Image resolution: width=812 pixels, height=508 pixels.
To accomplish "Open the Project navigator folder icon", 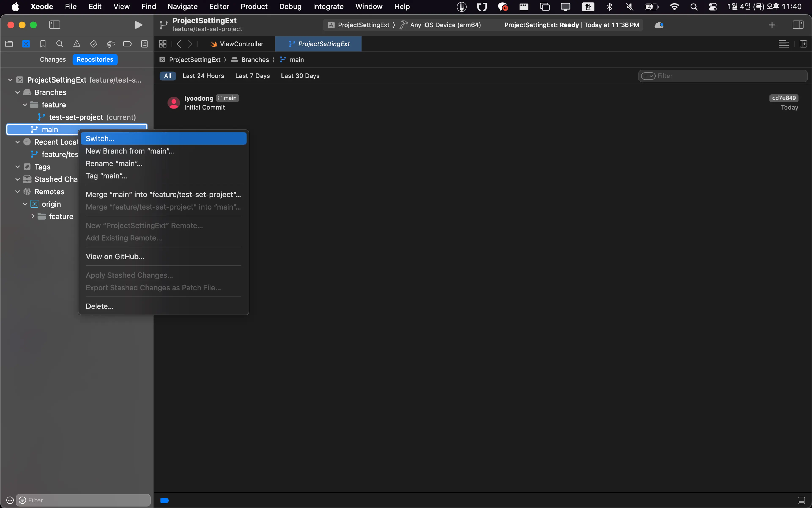I will [9, 44].
